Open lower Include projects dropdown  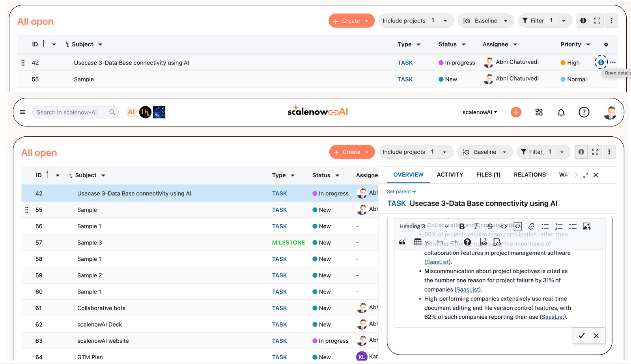pos(416,152)
